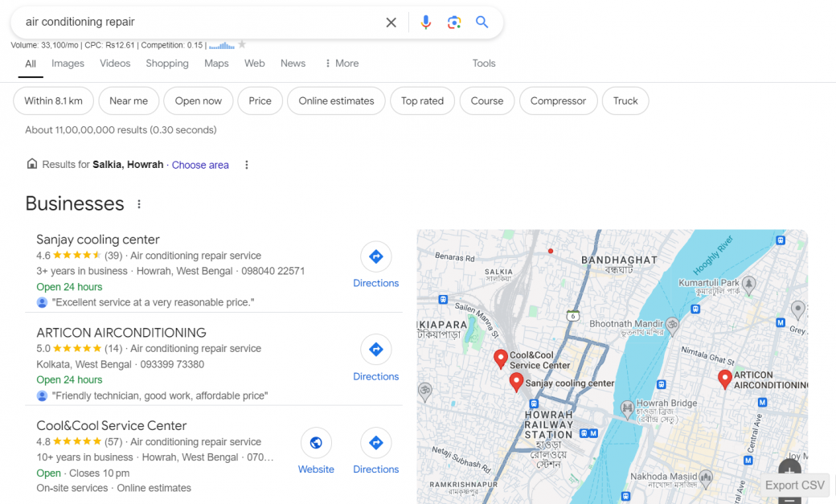This screenshot has height=504, width=836.
Task: Get directions to Cool&Cool Service Center
Action: 376,443
